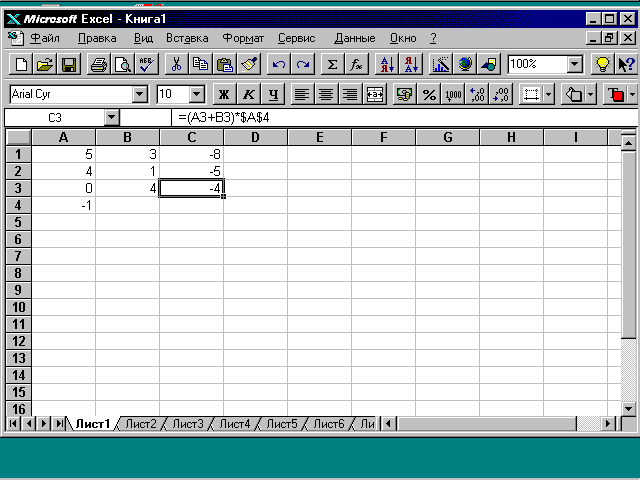The height and width of the screenshot is (480, 640).
Task: Apply thousands separator style (1000)
Action: click(x=453, y=95)
